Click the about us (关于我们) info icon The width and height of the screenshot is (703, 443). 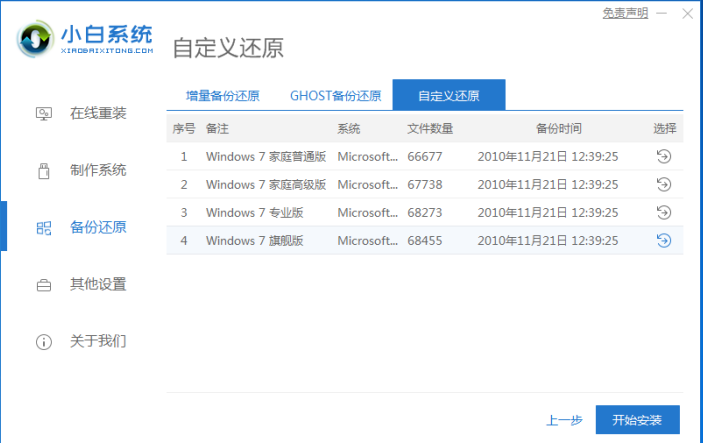click(44, 341)
